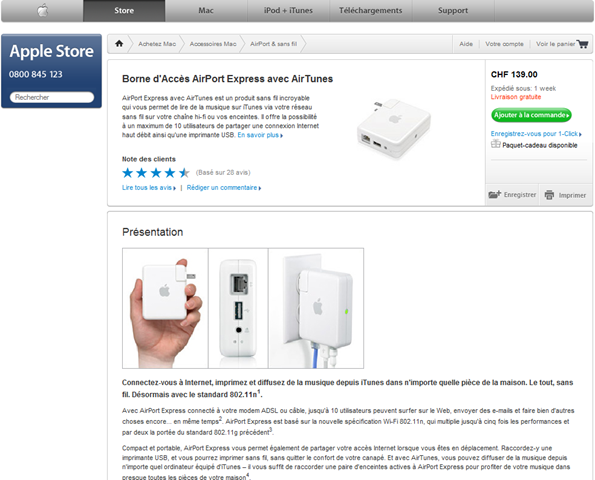This screenshot has height=480, width=595.
Task: Go to the store home icon in the breadcrumb
Action: pos(119,44)
